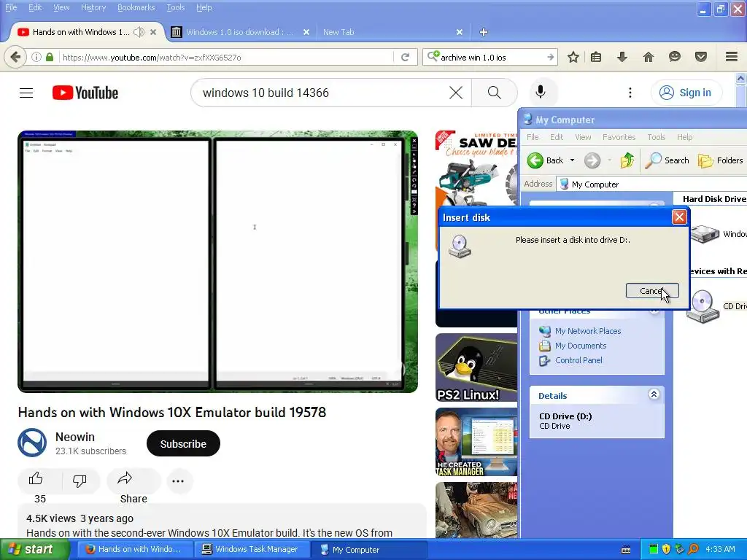Open View menu in My Computer
Screen dimensions: 747x560
click(x=583, y=137)
